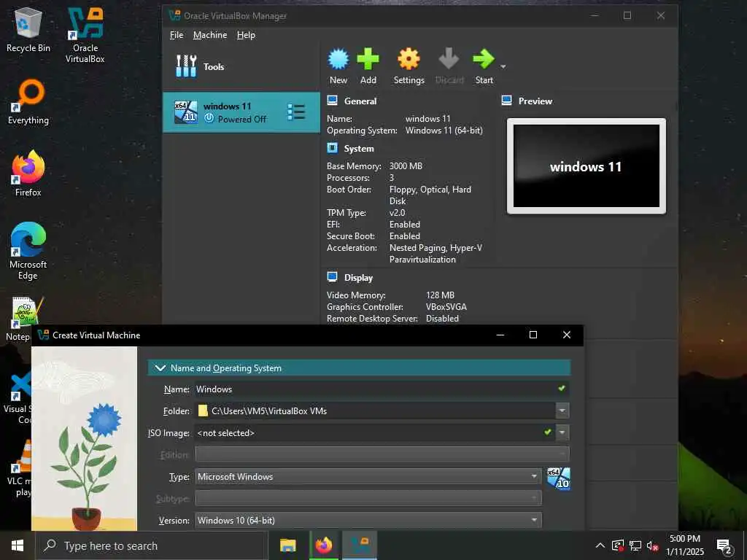
Task: Click the network tray icon
Action: pos(635,545)
